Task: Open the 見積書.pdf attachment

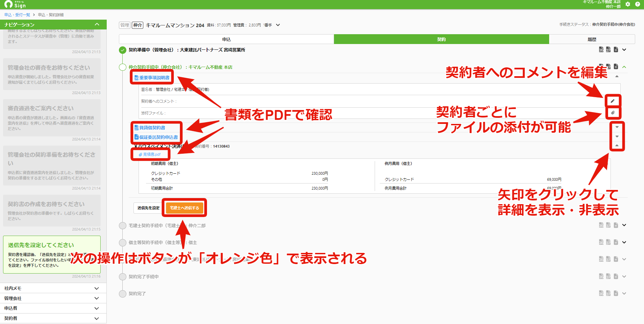Action: pos(150,154)
